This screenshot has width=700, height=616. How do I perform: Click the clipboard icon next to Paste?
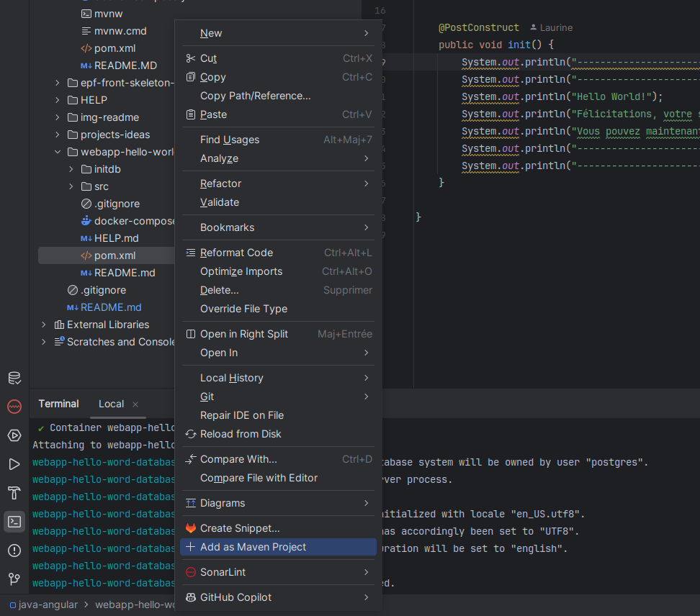(191, 114)
